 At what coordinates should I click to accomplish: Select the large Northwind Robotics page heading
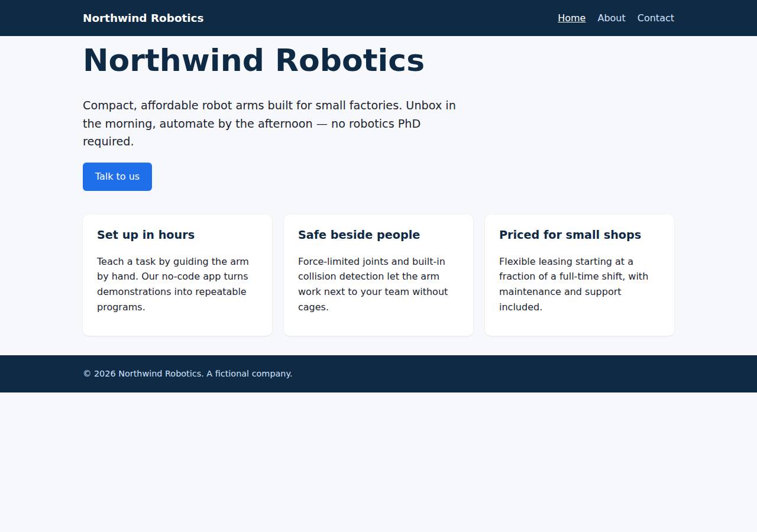254,61
